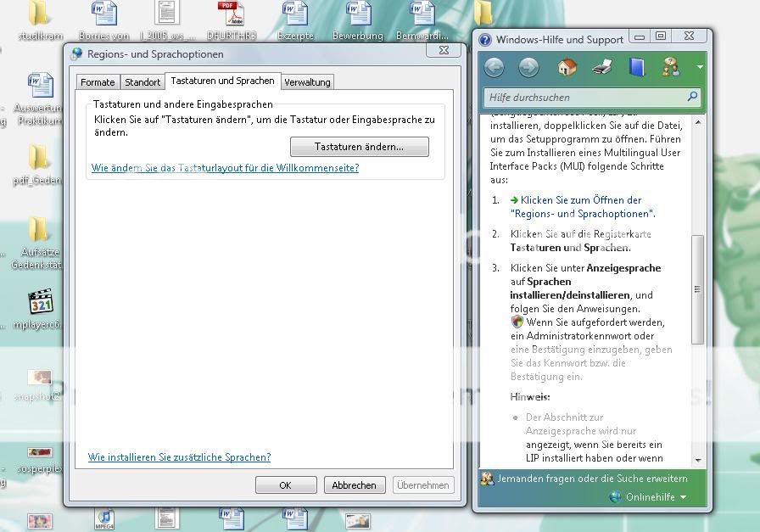
Task: Select the pdf_Geden folder icon
Action: [x=38, y=165]
